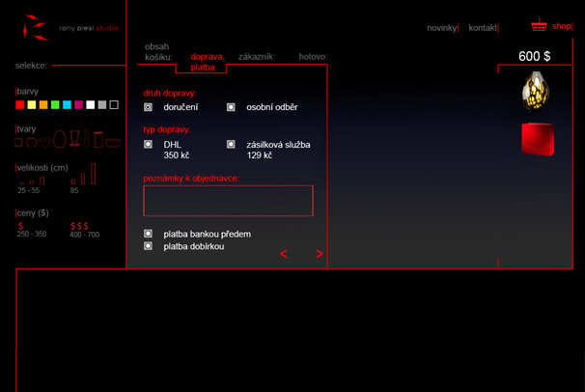Select the osobní odběr pickup option
The image size is (585, 392).
pyautogui.click(x=232, y=106)
